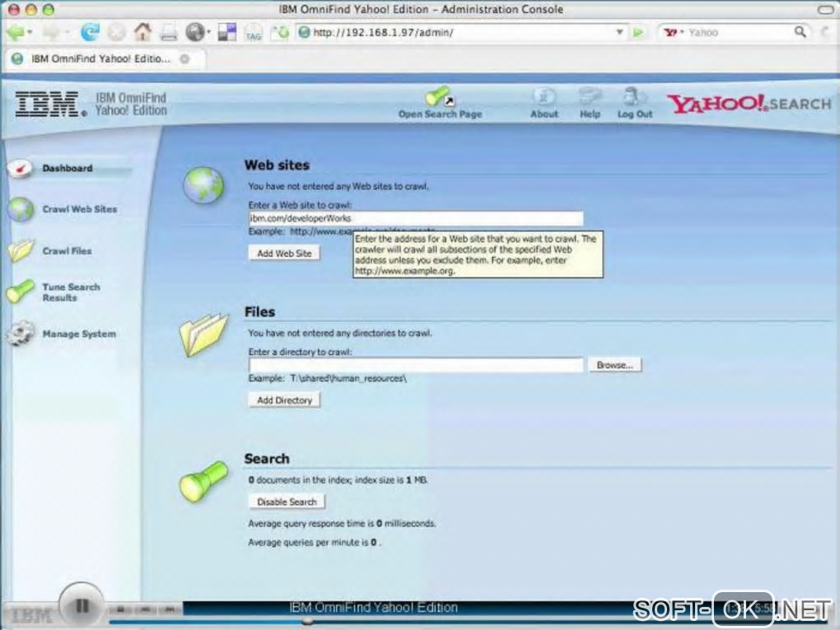Open Search Page via flashlight icon
The image size is (840, 630).
[x=440, y=102]
